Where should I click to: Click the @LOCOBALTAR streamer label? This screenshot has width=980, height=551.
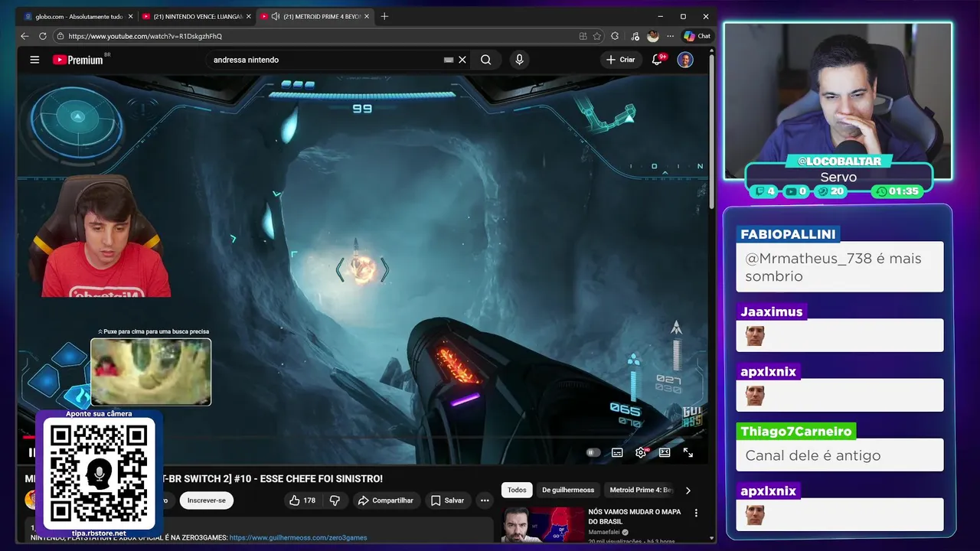coord(839,161)
